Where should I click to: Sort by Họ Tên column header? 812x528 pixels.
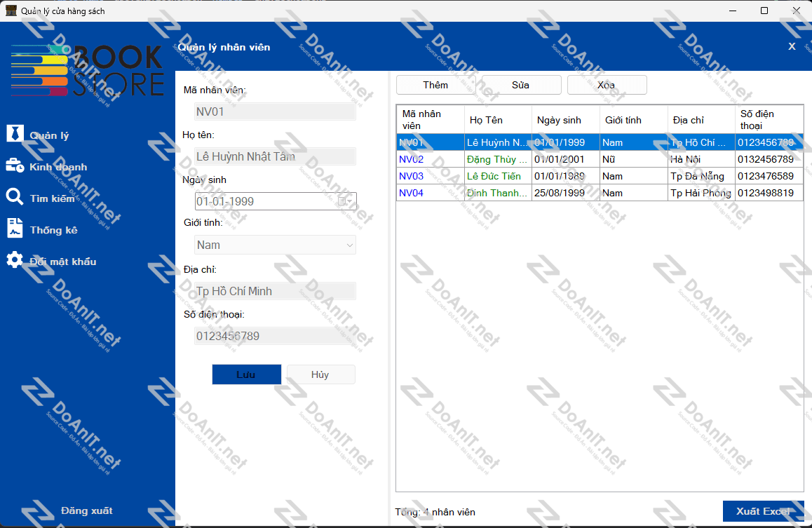(498, 120)
